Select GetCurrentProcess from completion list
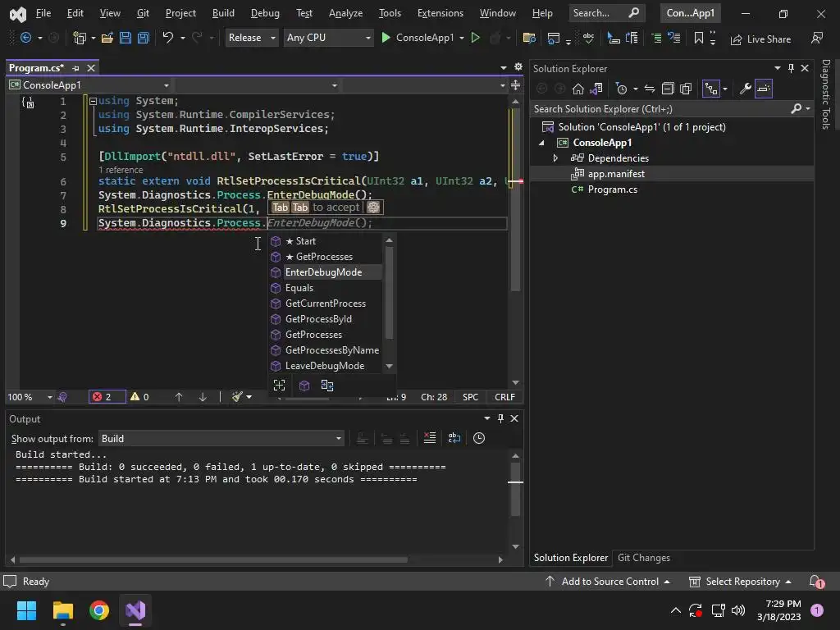This screenshot has width=840, height=630. pos(325,304)
